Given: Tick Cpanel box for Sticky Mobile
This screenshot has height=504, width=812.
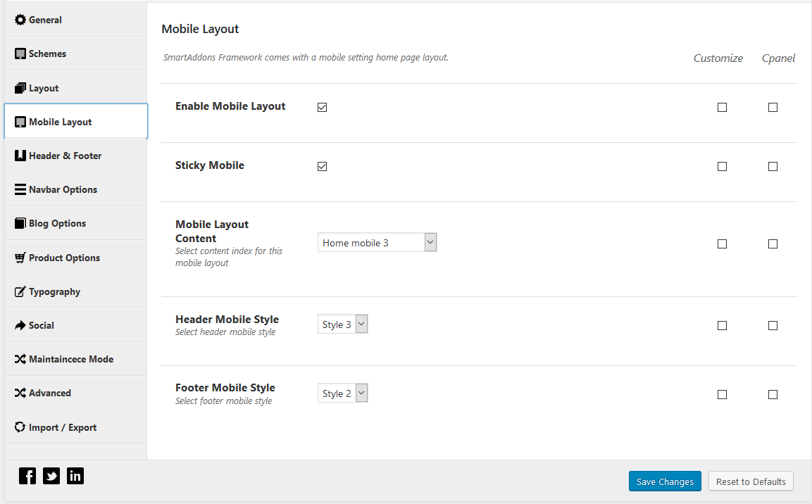Looking at the screenshot, I should pyautogui.click(x=773, y=167).
